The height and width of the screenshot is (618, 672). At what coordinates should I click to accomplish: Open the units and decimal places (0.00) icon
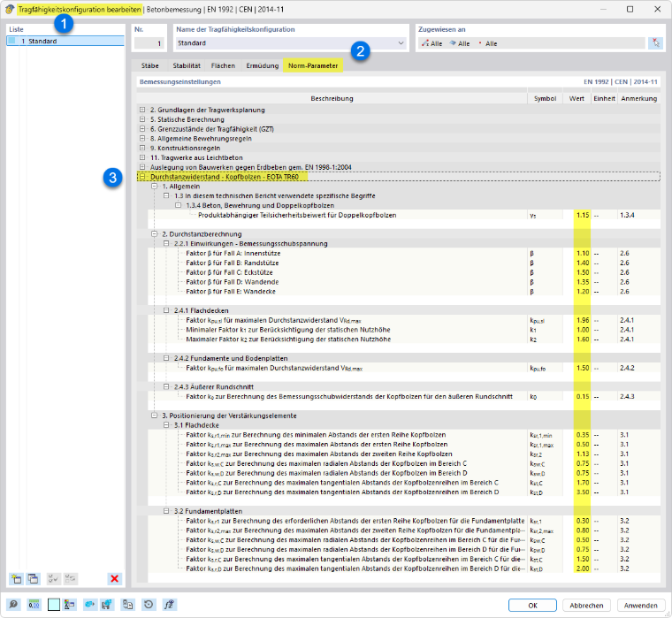tap(34, 605)
